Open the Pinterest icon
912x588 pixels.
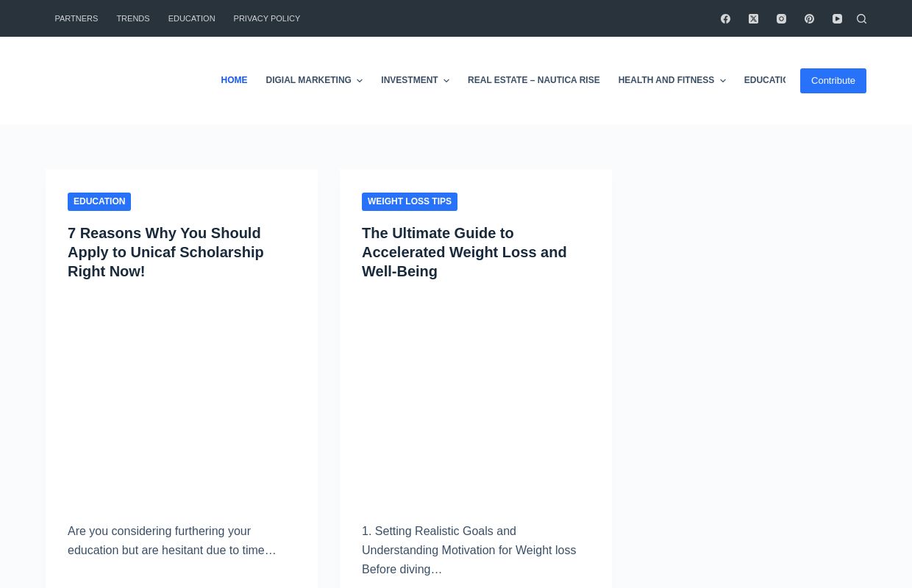coord(809,18)
